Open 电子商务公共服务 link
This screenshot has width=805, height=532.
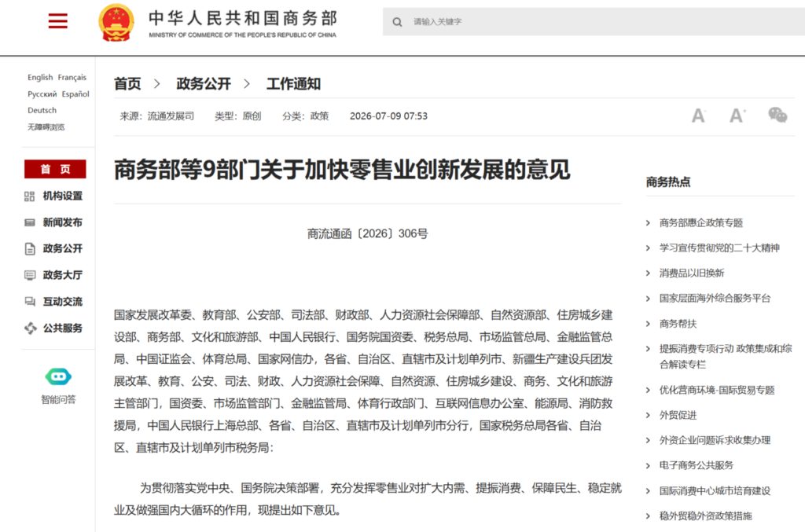697,465
